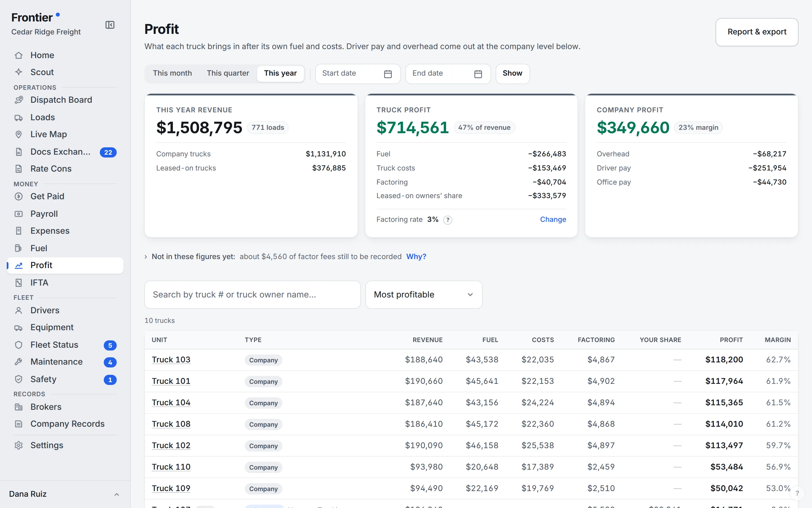Open the Expenses menu item

[65, 231]
